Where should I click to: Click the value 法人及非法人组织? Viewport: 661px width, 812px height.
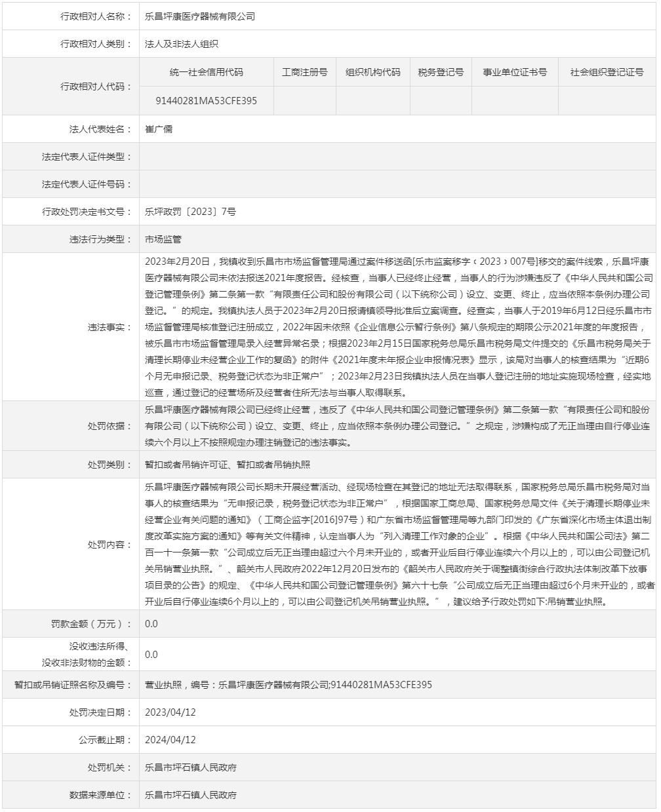[182, 44]
